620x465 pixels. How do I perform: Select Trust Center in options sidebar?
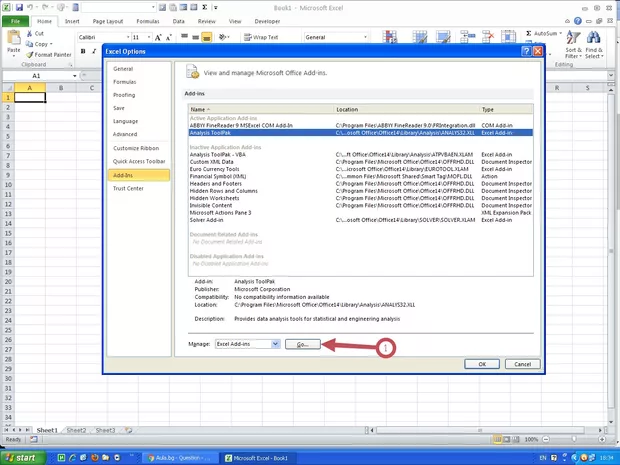tap(128, 188)
